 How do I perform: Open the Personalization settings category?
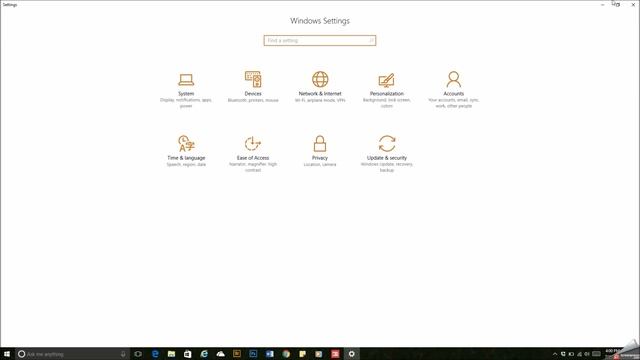pyautogui.click(x=387, y=90)
